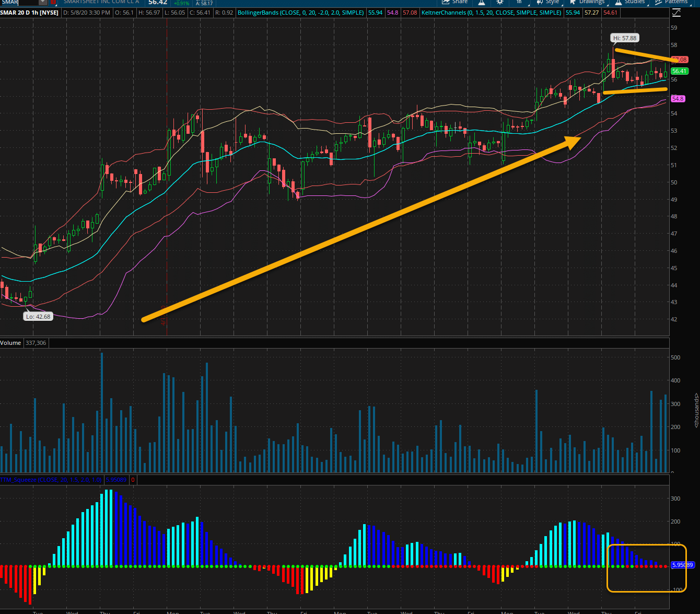
Task: Click the TTM_Squeeze 5.95089 header value
Action: click(115, 479)
